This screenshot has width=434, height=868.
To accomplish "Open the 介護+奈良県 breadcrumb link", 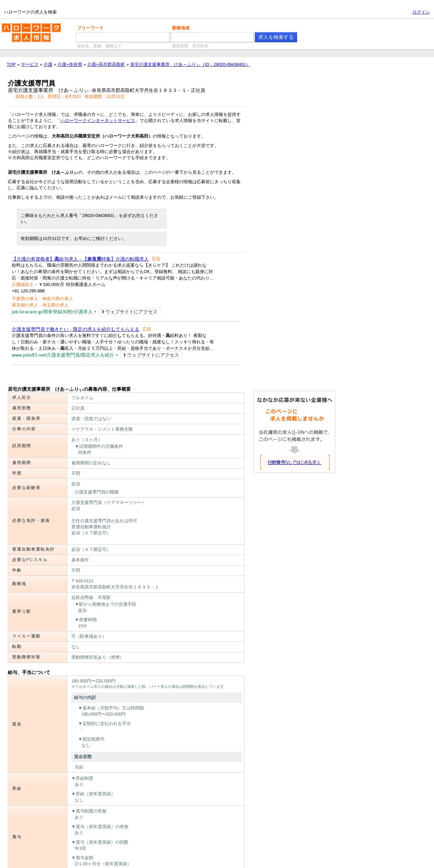I will [70, 65].
